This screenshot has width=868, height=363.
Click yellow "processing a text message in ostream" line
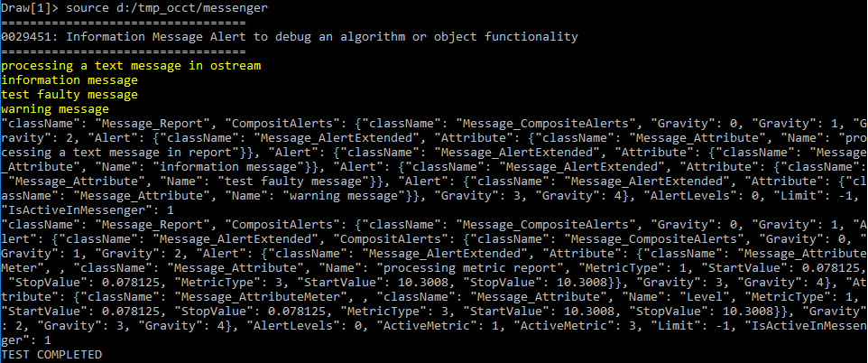pyautogui.click(x=131, y=66)
